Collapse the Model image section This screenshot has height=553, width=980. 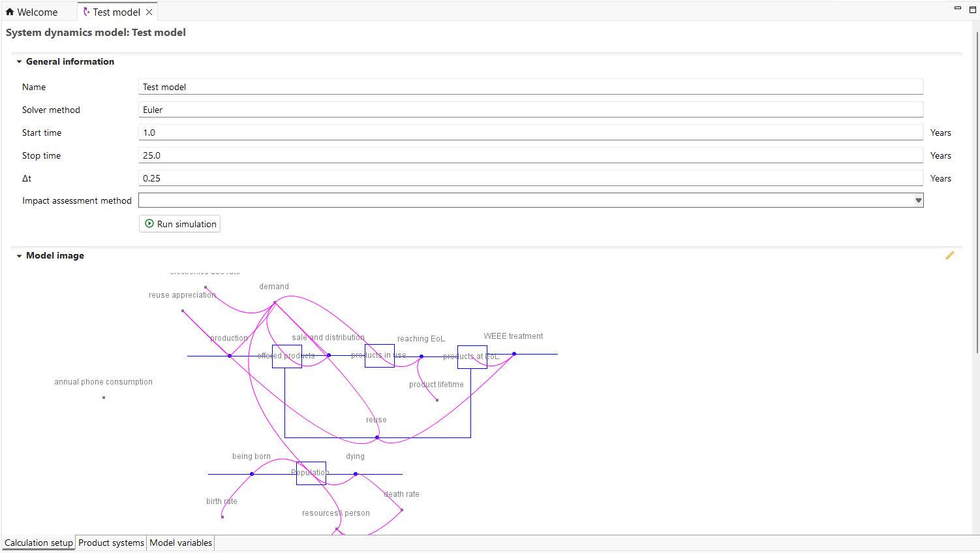19,256
